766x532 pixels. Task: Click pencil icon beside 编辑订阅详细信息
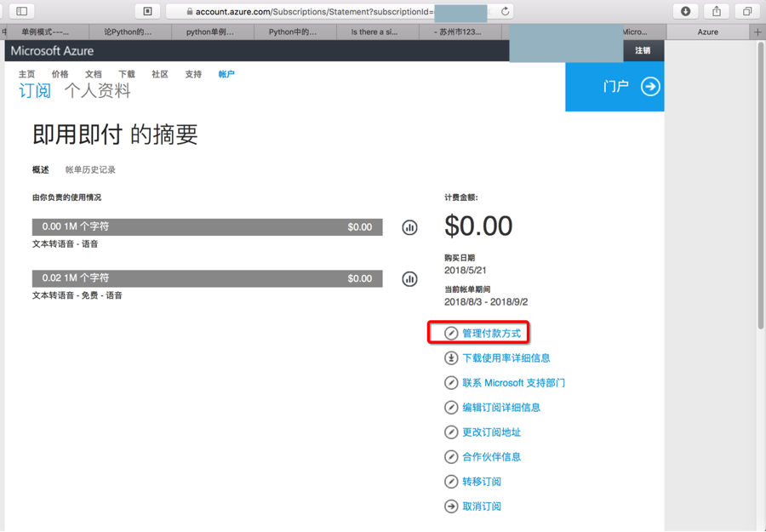(x=451, y=408)
